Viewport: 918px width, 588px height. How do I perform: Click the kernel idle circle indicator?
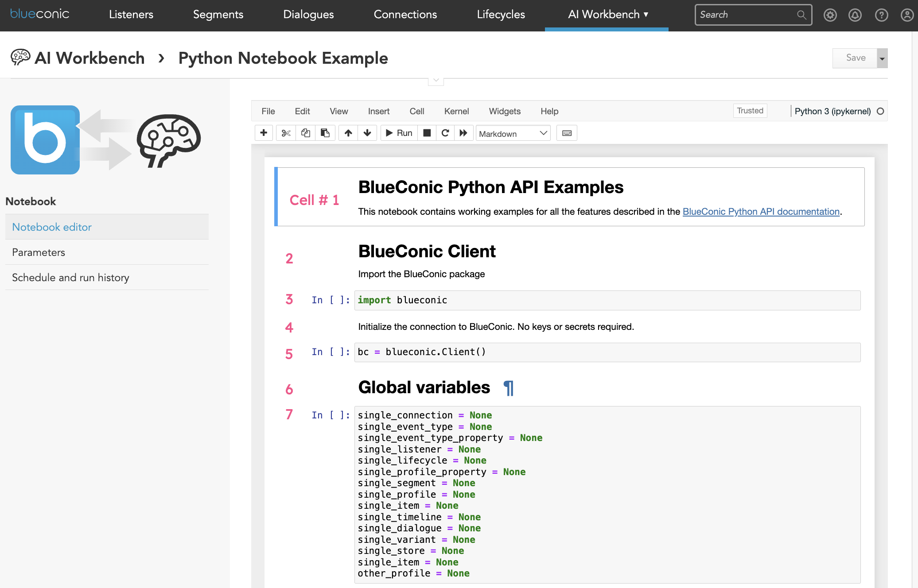pos(880,111)
